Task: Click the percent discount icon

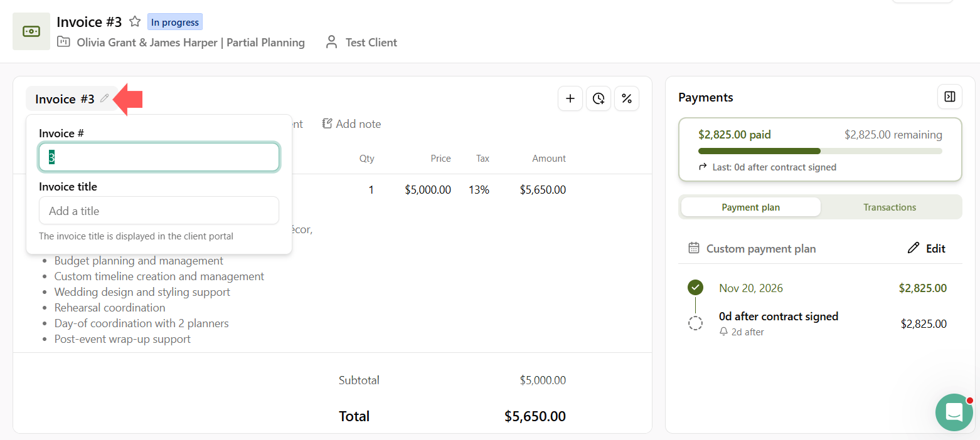Action: pyautogui.click(x=627, y=98)
